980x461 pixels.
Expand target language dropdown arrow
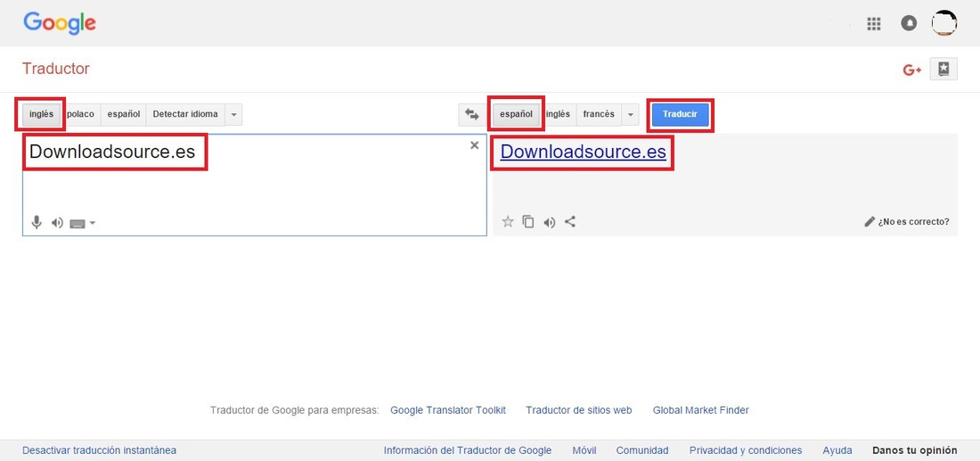(631, 115)
